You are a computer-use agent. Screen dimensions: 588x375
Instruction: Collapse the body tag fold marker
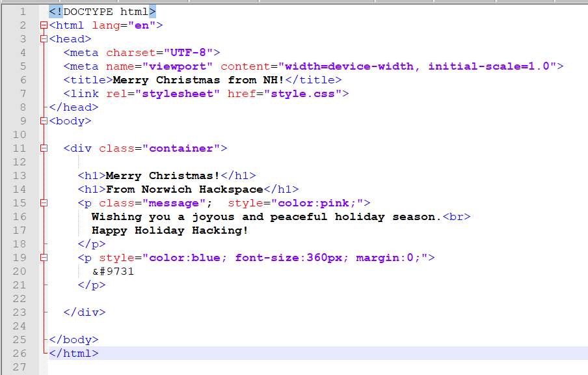click(44, 121)
